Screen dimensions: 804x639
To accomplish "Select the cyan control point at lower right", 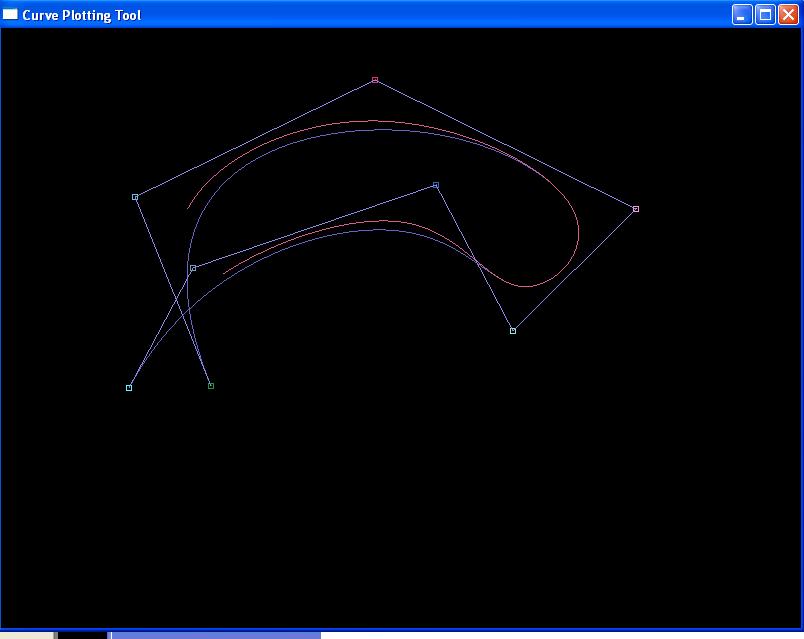I will (513, 331).
